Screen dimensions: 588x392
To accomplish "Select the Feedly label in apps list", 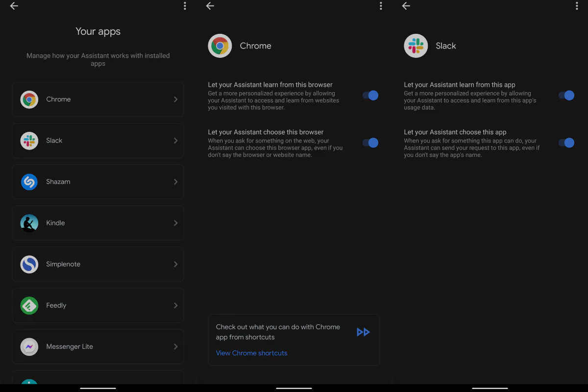I will [x=56, y=305].
